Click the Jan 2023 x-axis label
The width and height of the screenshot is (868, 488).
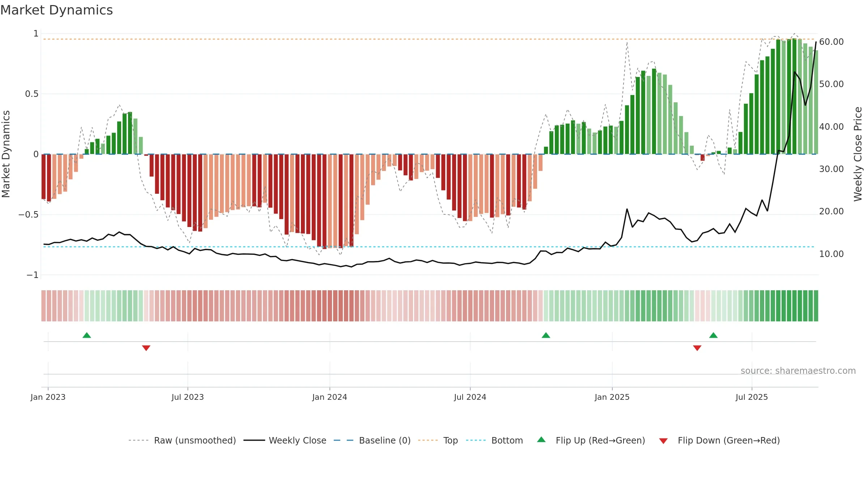pyautogui.click(x=48, y=397)
